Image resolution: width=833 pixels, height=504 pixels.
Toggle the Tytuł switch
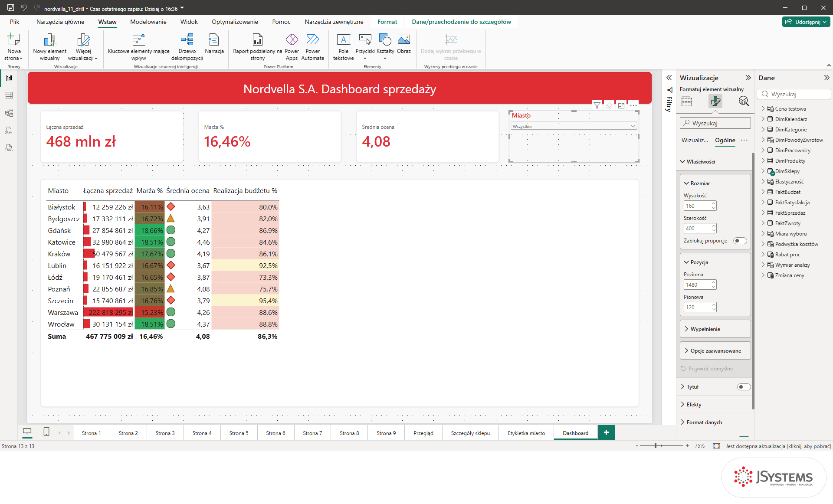[744, 387]
